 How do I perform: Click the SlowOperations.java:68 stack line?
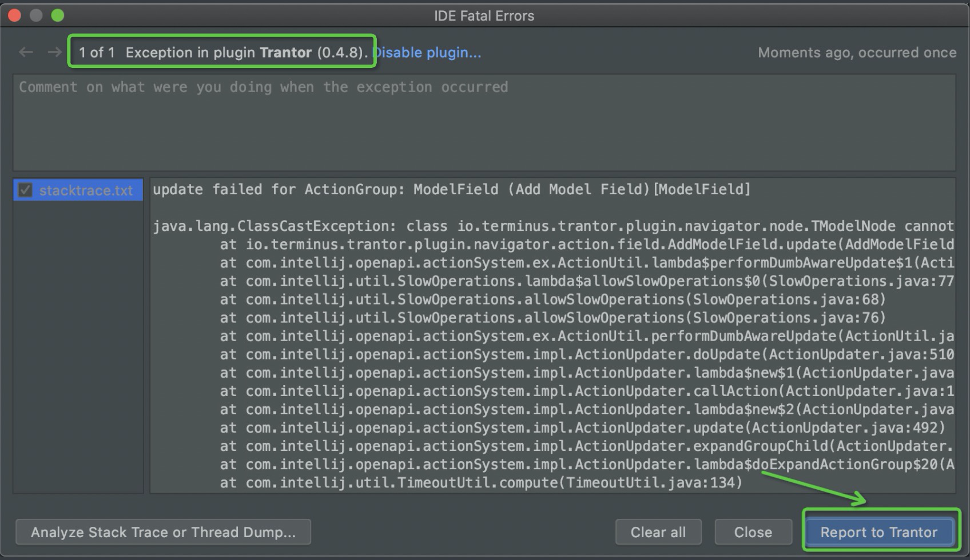553,299
